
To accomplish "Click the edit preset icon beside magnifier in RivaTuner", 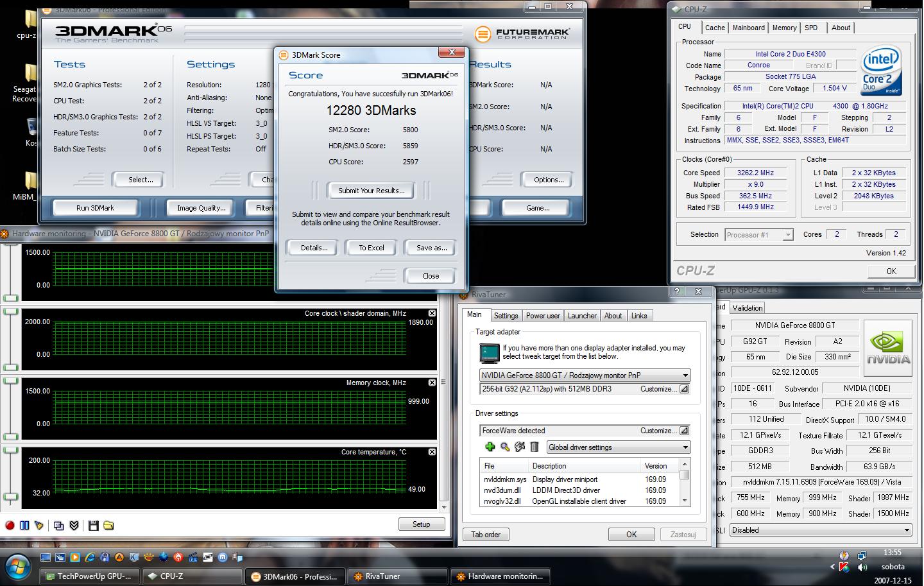I will pyautogui.click(x=520, y=447).
